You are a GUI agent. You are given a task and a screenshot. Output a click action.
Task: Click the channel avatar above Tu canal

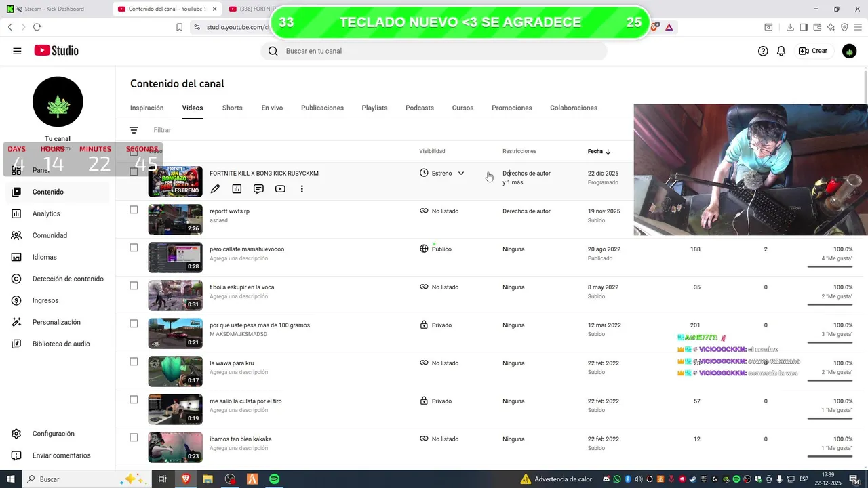[x=58, y=102]
